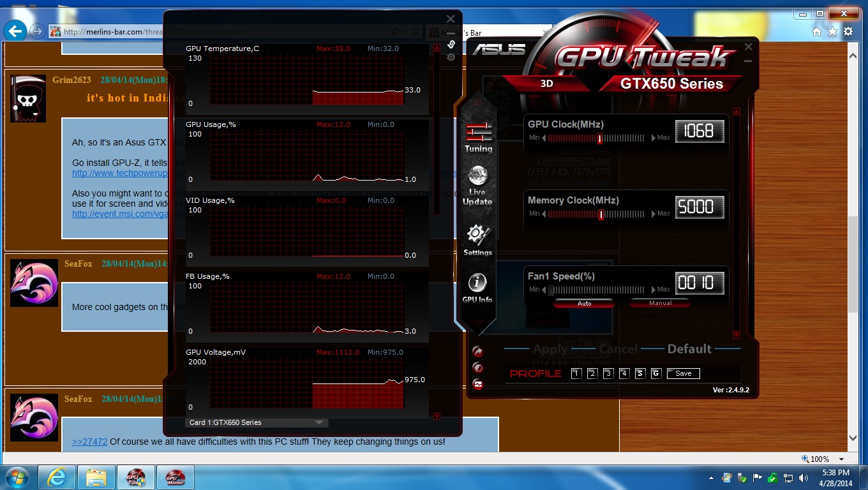Click the Fan1 Speed value field 0010
Viewport: 868px width, 490px height.
699,283
